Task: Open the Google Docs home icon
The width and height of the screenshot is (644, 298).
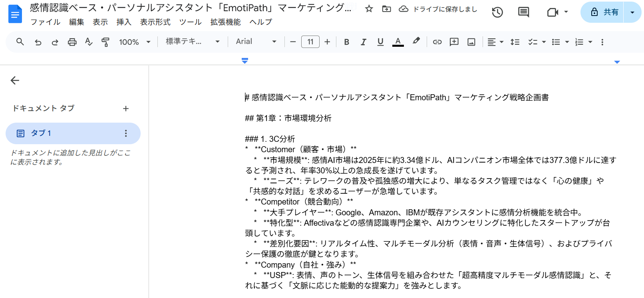Action: [x=15, y=14]
